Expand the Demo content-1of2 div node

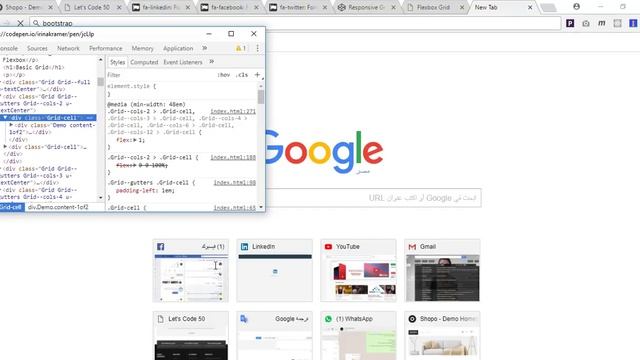pyautogui.click(x=11, y=125)
